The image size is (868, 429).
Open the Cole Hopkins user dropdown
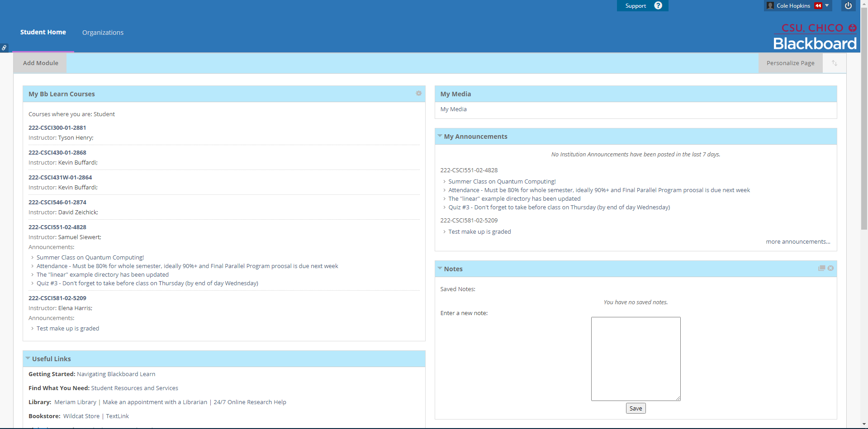tap(827, 5)
